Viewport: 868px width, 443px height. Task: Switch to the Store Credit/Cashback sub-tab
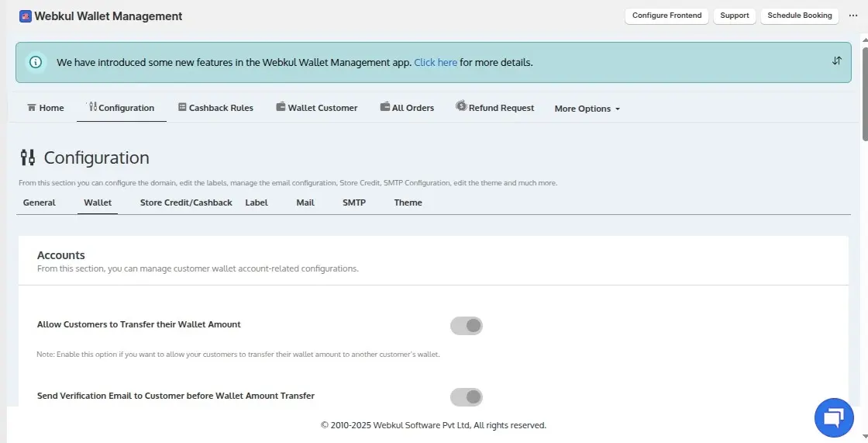(x=186, y=202)
